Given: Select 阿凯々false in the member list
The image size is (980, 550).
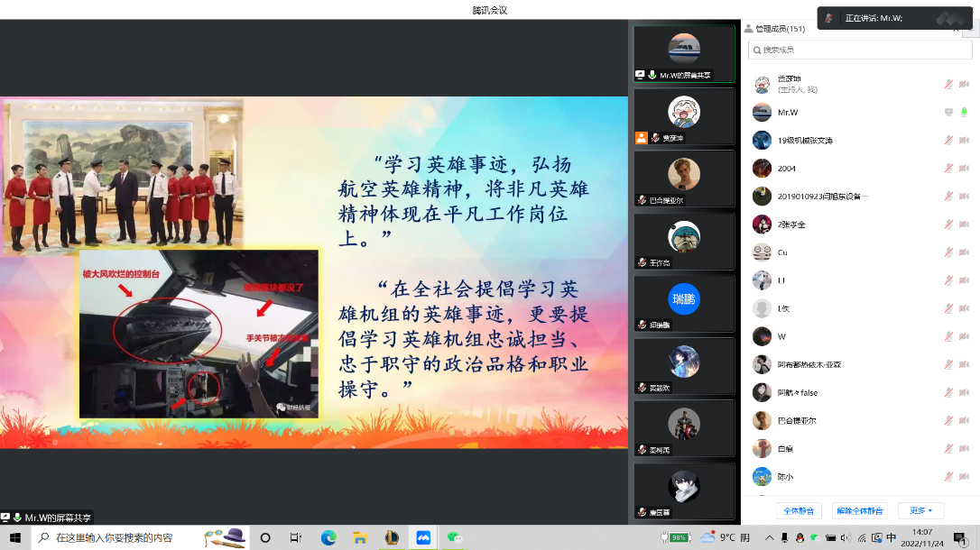Looking at the screenshot, I should 797,392.
